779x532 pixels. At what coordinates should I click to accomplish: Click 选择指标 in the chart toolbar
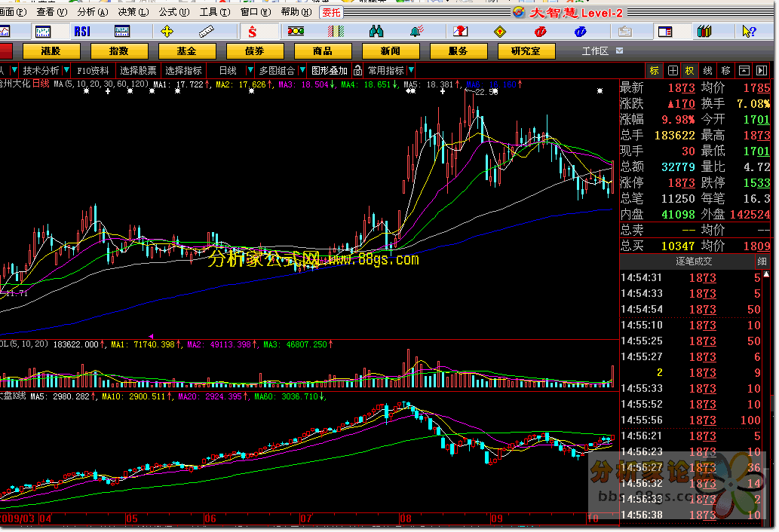pyautogui.click(x=183, y=71)
